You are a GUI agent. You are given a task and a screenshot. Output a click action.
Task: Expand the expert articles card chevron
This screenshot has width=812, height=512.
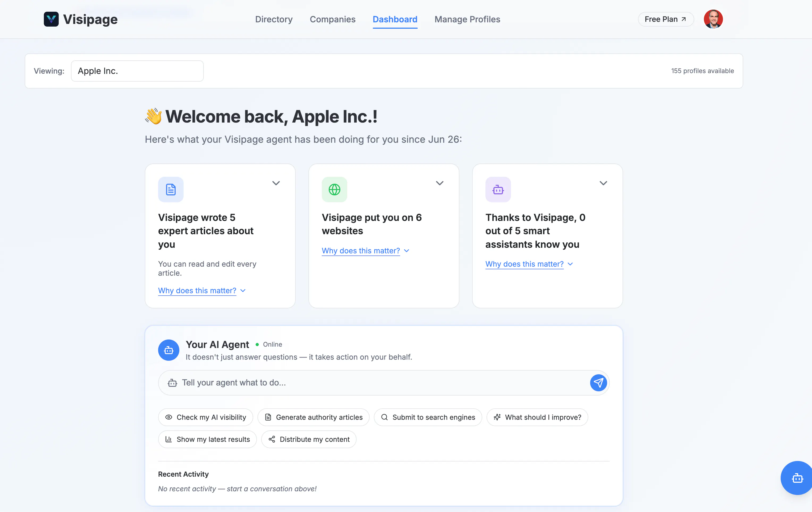[276, 183]
